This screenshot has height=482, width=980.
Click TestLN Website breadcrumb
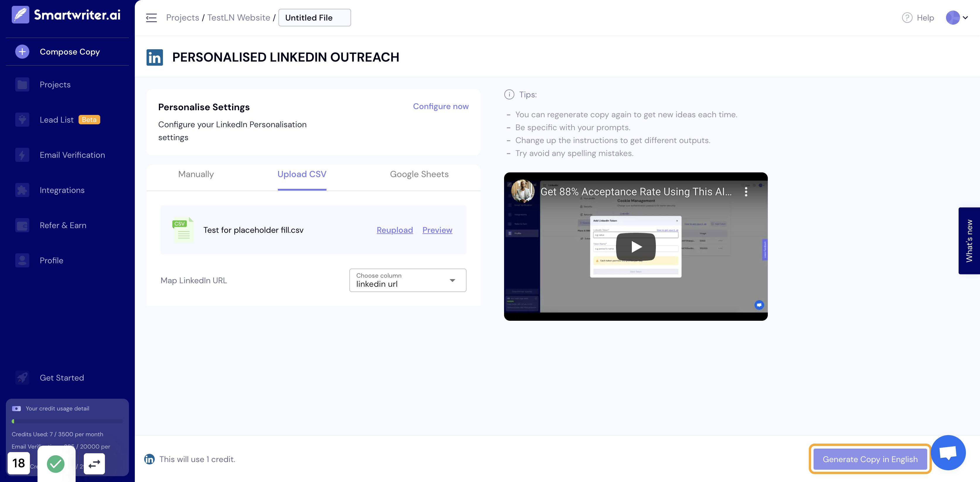pos(239,18)
